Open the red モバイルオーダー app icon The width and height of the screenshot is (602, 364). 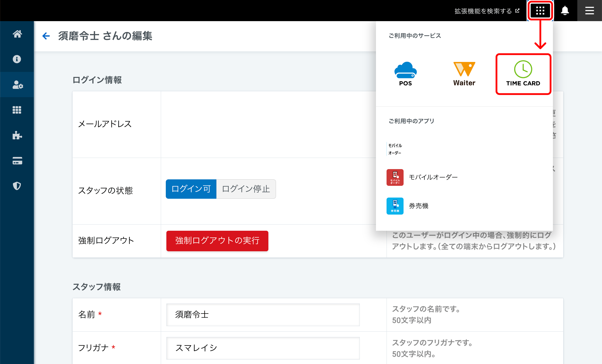[x=395, y=177]
